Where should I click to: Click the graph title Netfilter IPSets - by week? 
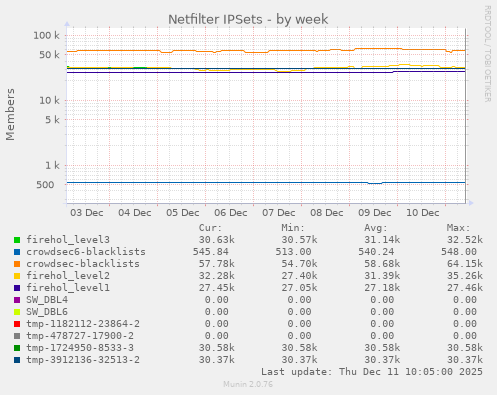(x=248, y=19)
